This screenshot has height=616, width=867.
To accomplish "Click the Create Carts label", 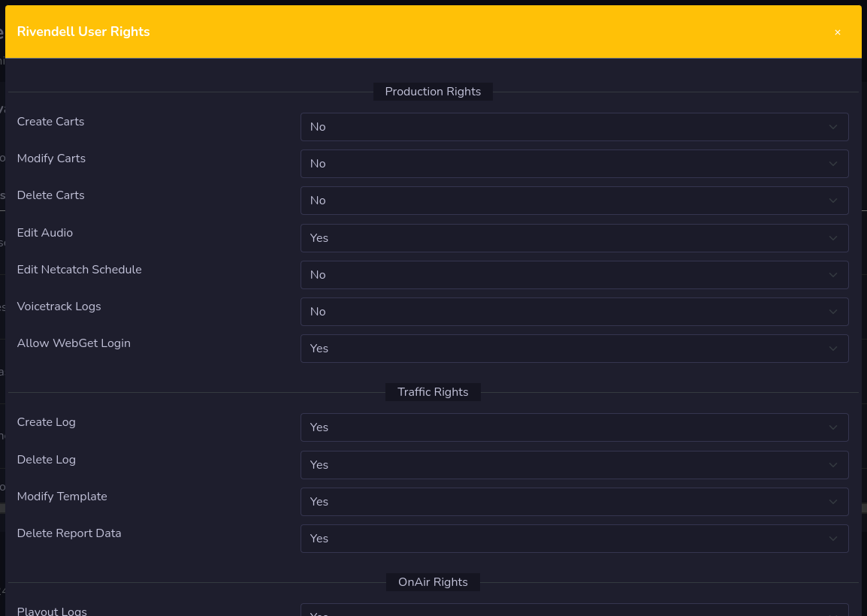I will click(50, 122).
